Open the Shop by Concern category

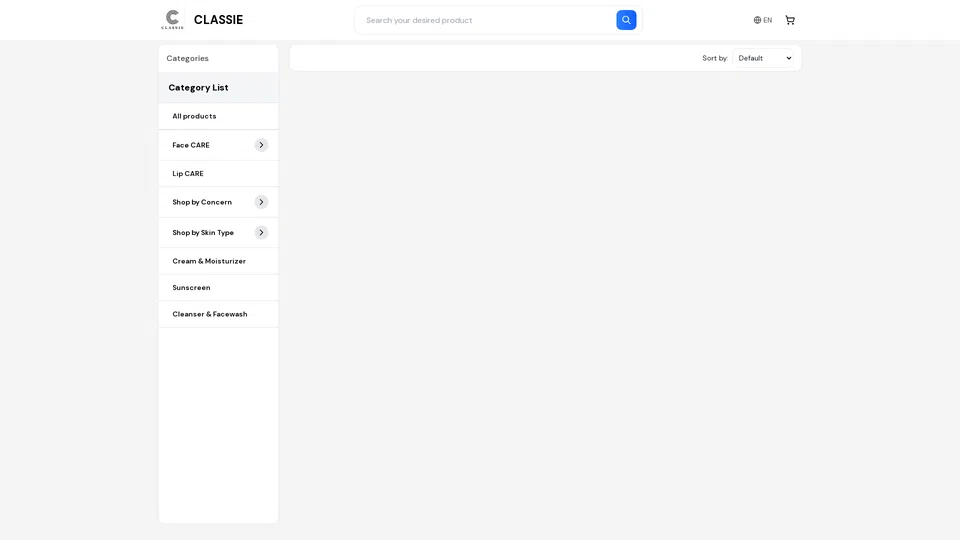[x=202, y=202]
